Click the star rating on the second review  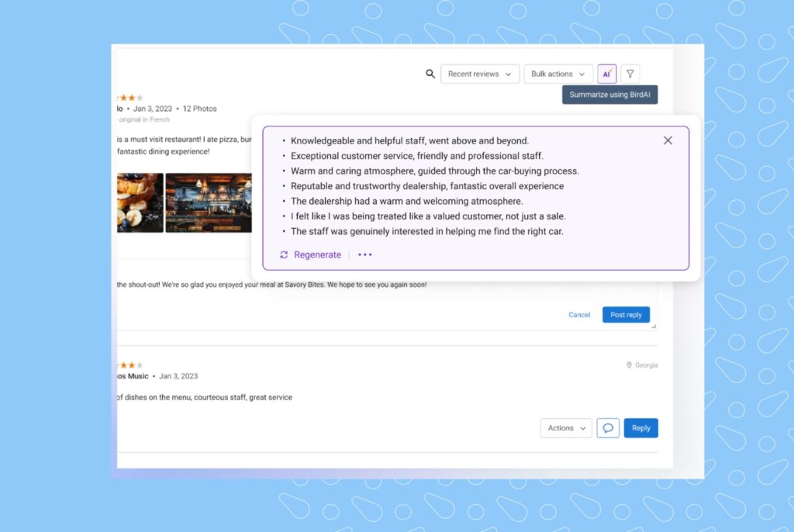click(x=130, y=364)
